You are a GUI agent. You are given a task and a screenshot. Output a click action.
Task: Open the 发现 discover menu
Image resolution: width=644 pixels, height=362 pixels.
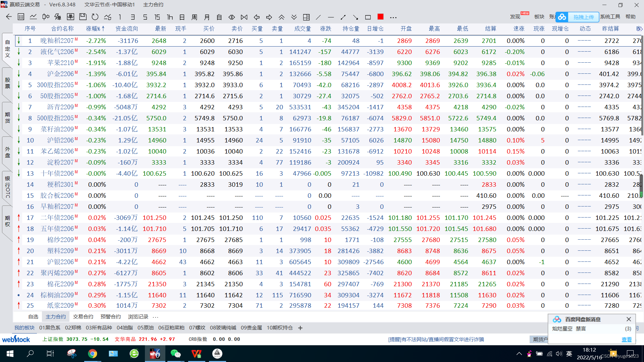515,17
